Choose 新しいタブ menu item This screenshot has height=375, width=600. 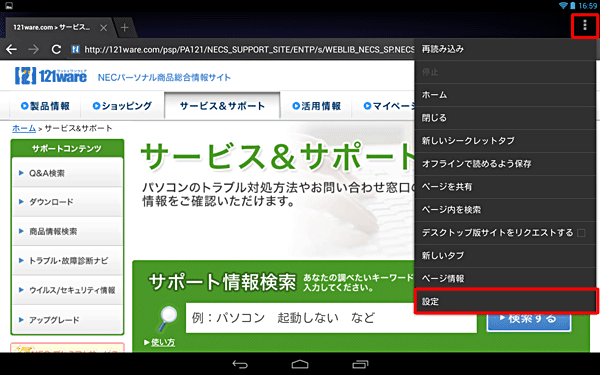[505, 256]
